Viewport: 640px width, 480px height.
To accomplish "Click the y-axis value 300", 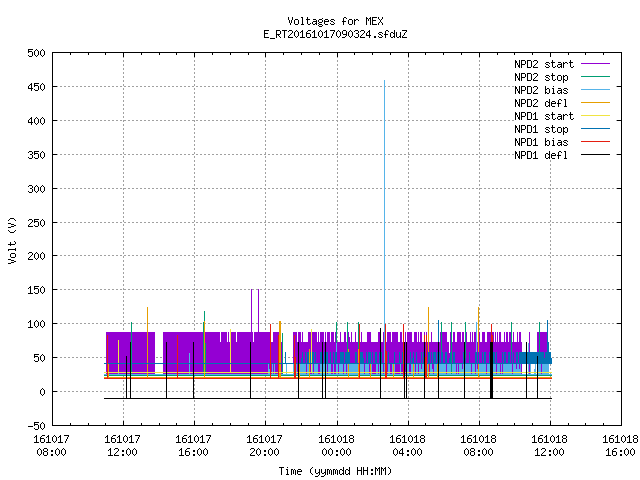I will 36,189.
